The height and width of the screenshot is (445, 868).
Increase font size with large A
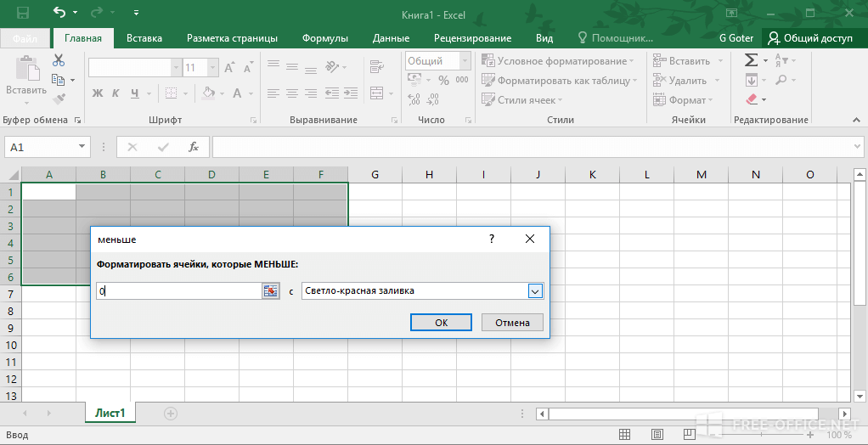pyautogui.click(x=229, y=68)
